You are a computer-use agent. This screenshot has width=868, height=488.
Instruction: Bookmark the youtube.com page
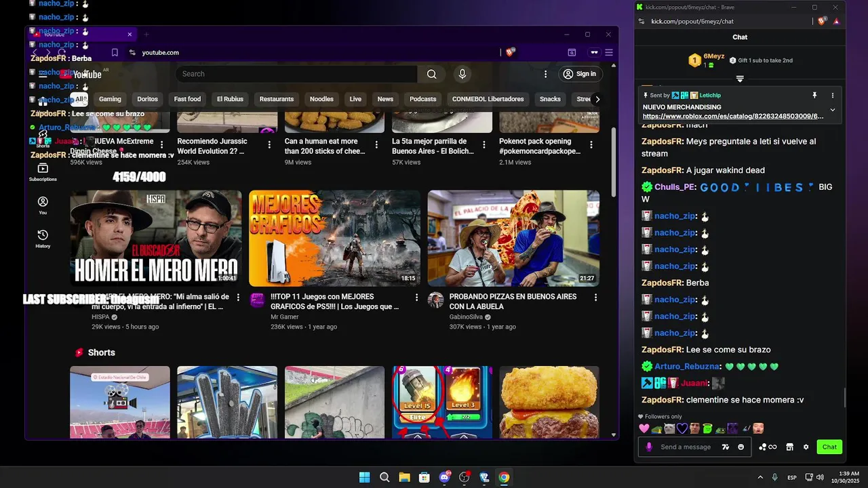[115, 52]
